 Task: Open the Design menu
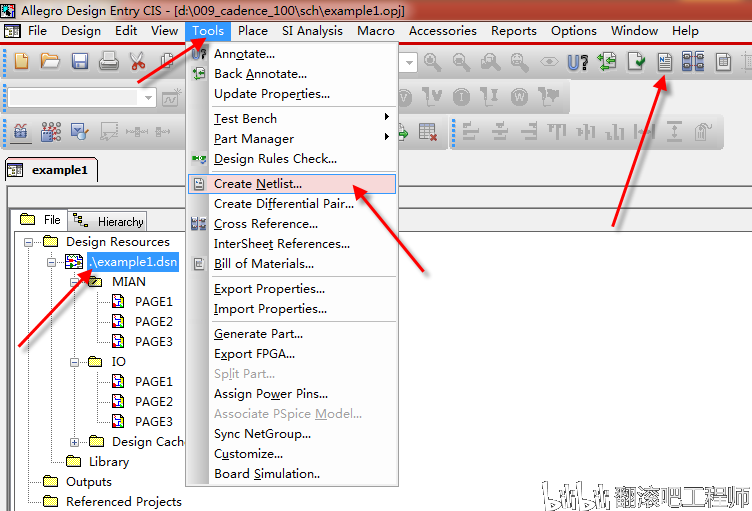click(81, 31)
